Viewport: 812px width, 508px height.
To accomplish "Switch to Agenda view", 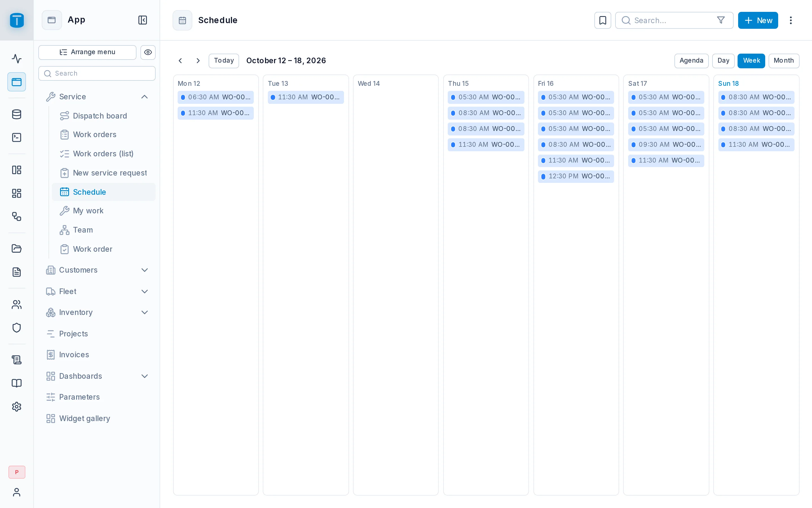I will [691, 61].
